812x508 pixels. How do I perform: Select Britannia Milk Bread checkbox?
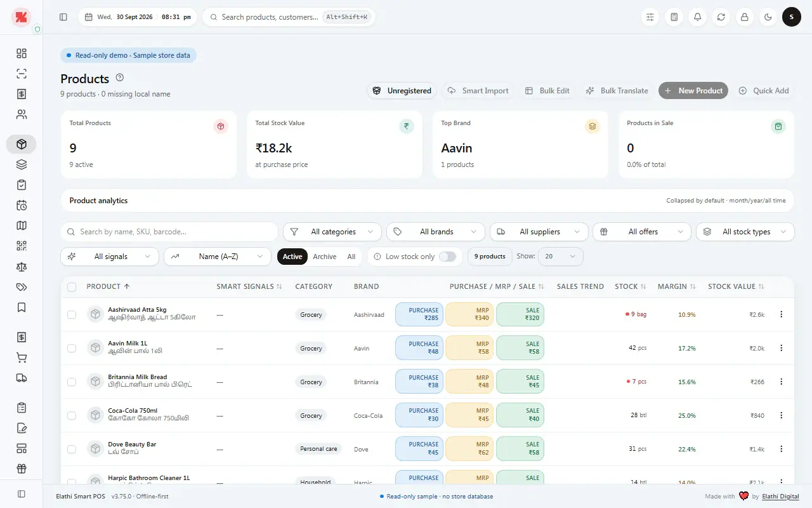pyautogui.click(x=72, y=382)
